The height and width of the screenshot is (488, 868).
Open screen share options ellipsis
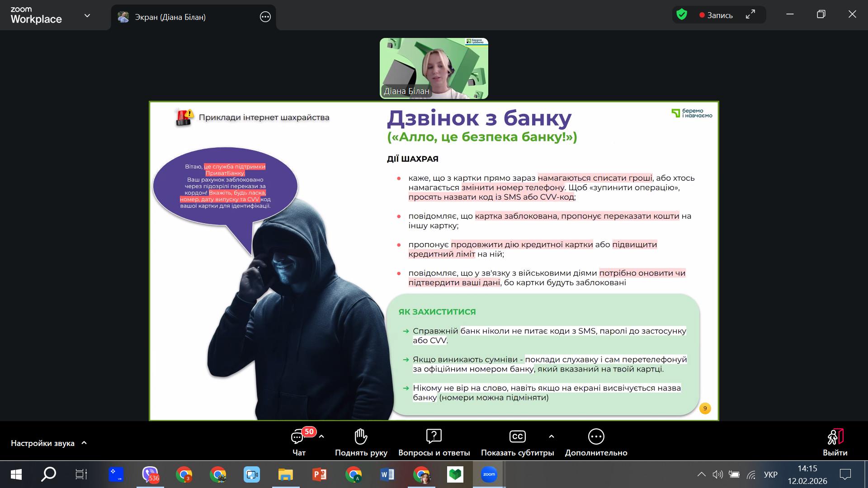(265, 17)
